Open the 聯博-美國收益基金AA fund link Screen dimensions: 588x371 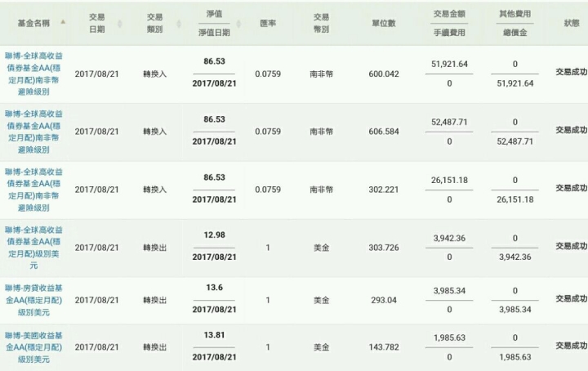tap(33, 347)
